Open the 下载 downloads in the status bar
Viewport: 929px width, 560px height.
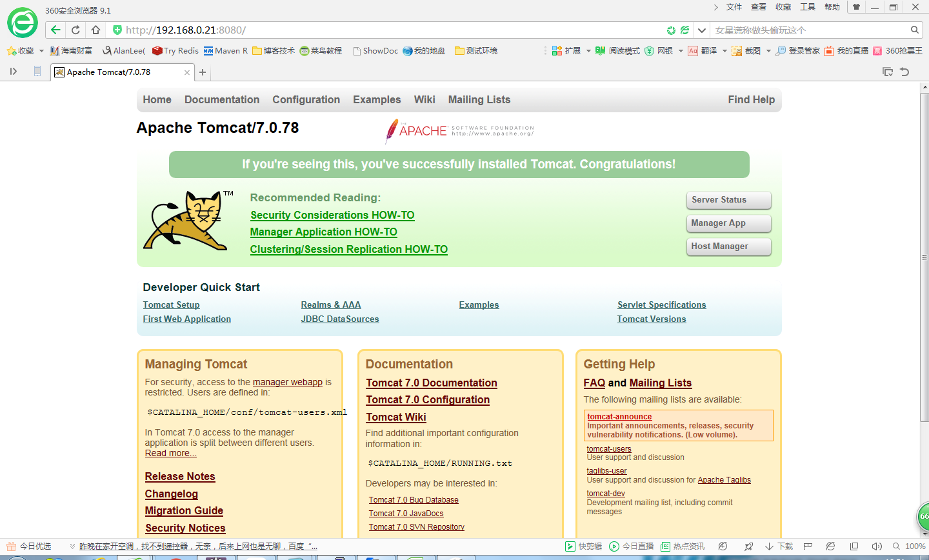[779, 546]
